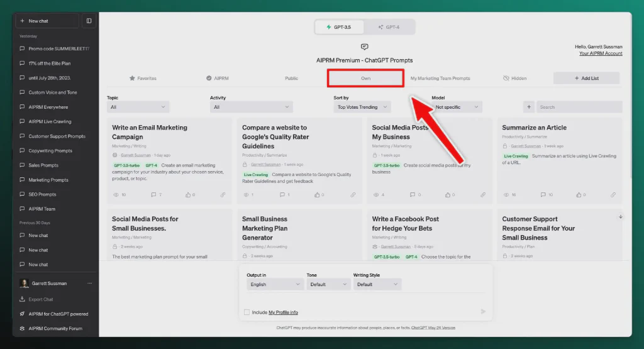The height and width of the screenshot is (349, 644).
Task: Thumbs up the Compare a website prompt
Action: [x=317, y=194]
